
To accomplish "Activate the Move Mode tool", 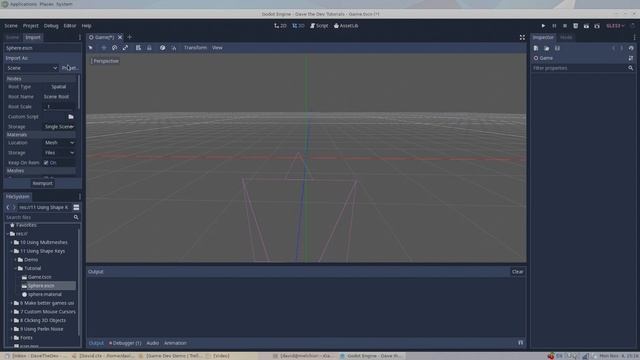I will (x=103, y=48).
